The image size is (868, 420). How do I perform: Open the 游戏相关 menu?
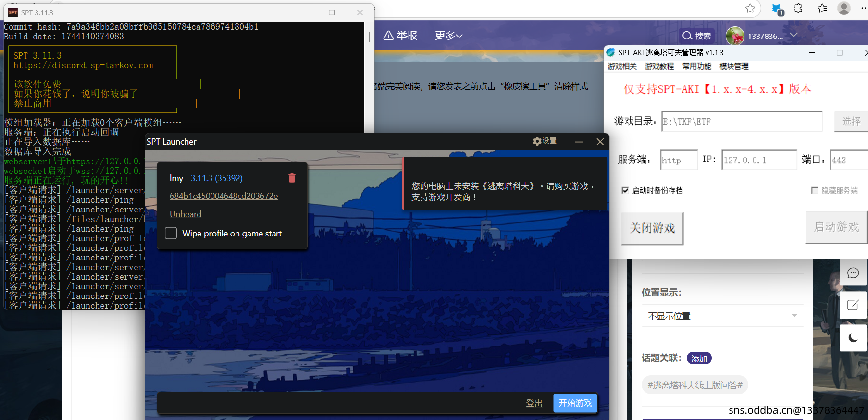tap(622, 66)
